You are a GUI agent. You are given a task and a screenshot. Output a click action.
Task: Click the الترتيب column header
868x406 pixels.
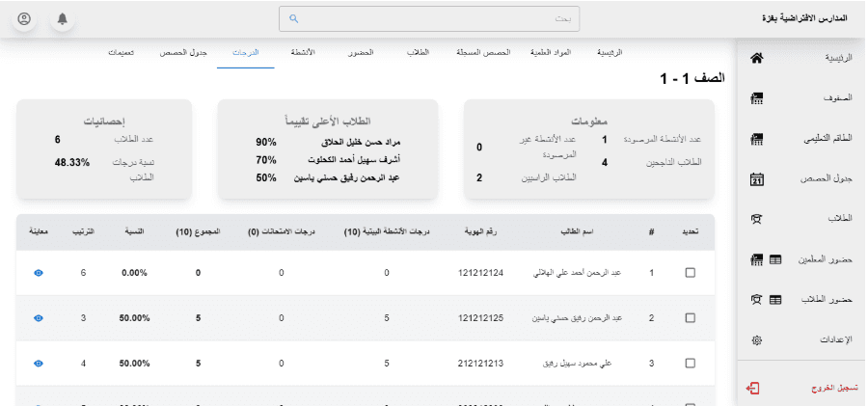[83, 232]
